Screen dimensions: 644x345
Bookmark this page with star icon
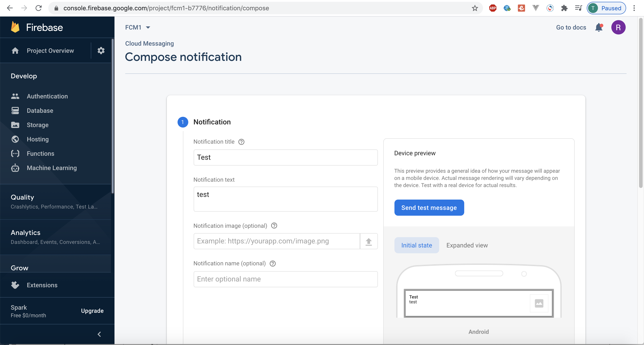tap(475, 8)
